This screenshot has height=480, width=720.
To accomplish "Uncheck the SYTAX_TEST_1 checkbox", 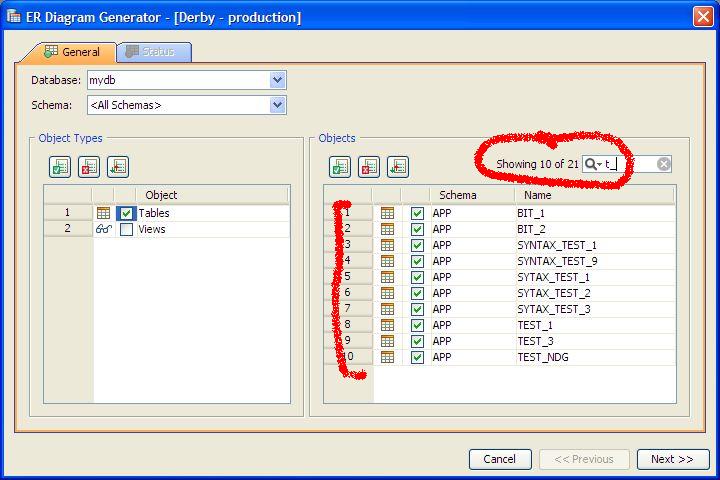I will point(417,277).
